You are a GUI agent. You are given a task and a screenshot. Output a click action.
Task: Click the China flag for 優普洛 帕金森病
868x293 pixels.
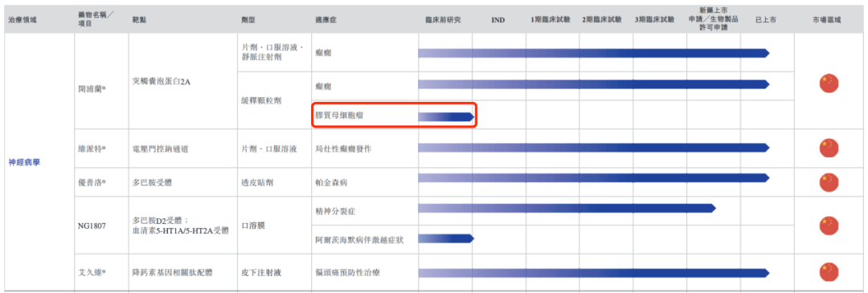point(829,182)
